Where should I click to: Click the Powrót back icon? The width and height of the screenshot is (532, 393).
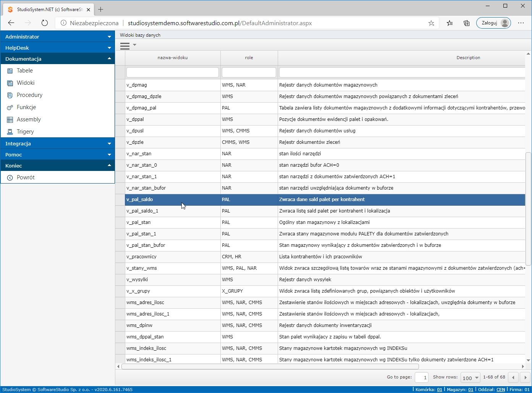[x=10, y=177]
